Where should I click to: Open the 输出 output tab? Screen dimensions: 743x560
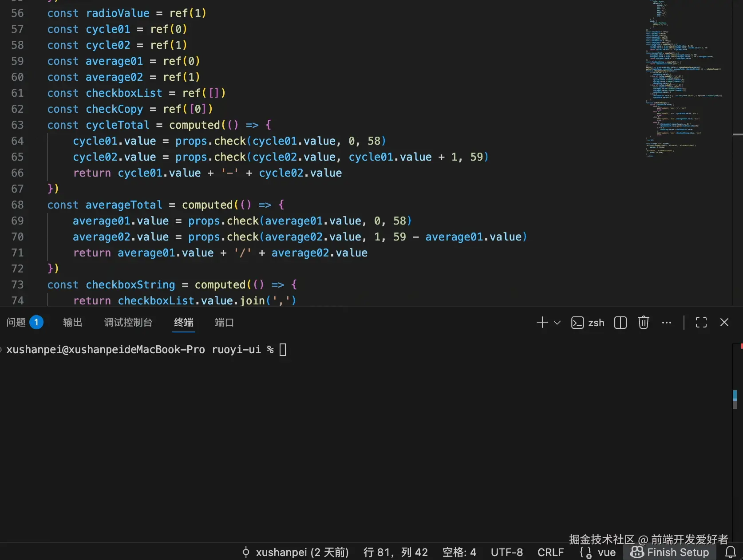click(73, 323)
